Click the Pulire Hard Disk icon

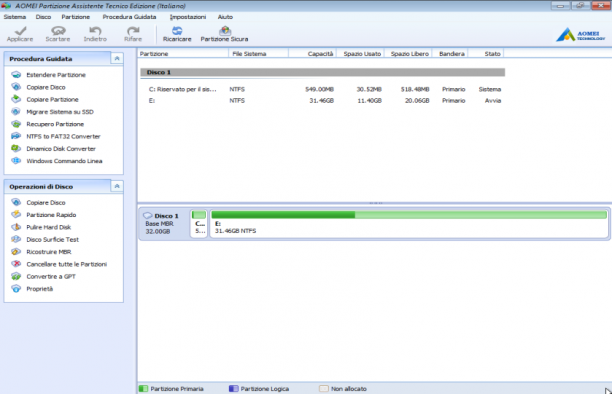click(16, 227)
